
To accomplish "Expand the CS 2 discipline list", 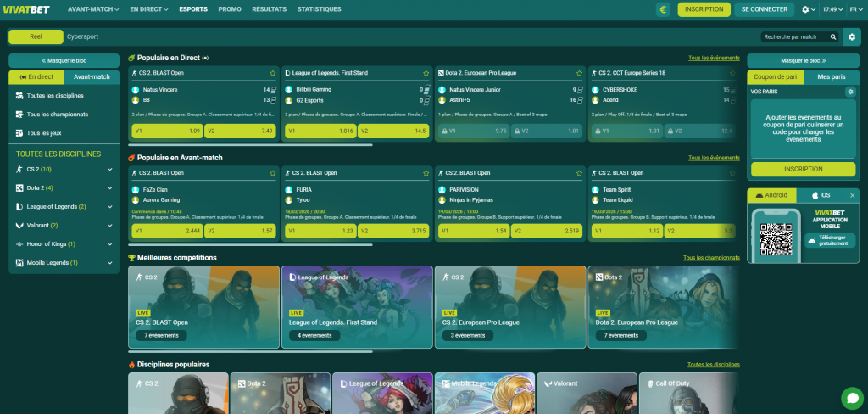I will 109,169.
